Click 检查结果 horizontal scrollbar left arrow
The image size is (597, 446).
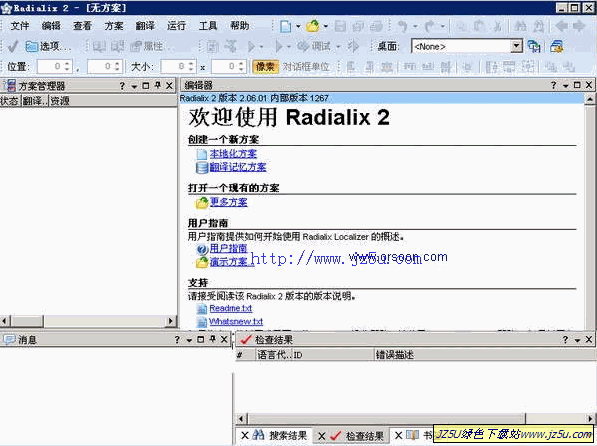(x=241, y=419)
